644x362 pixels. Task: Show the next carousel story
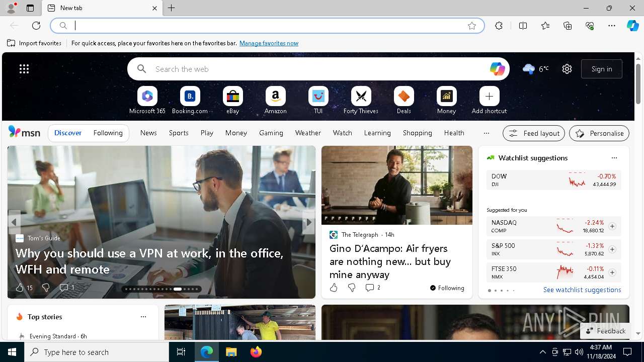click(x=309, y=222)
